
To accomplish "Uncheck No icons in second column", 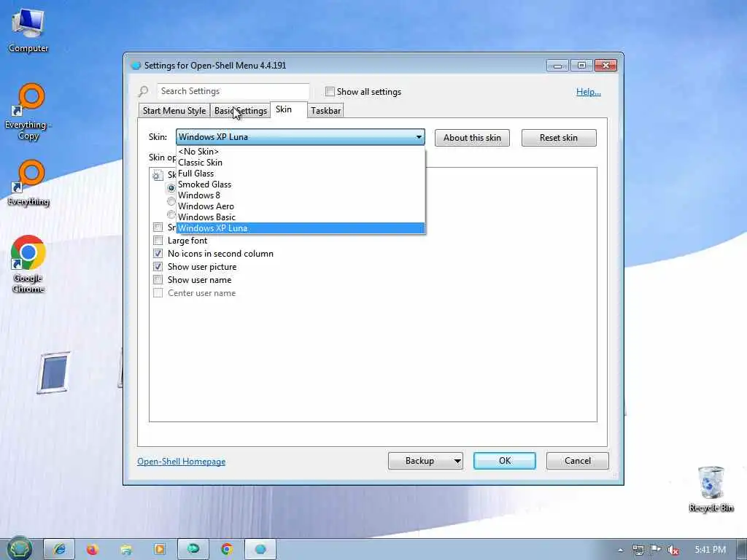I will (158, 253).
